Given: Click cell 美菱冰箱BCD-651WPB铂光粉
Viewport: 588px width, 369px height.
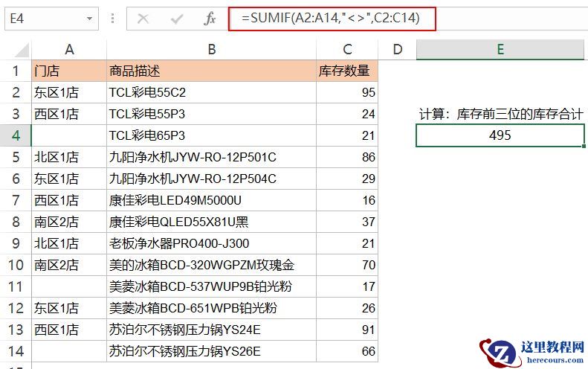Looking at the screenshot, I should (x=212, y=308).
